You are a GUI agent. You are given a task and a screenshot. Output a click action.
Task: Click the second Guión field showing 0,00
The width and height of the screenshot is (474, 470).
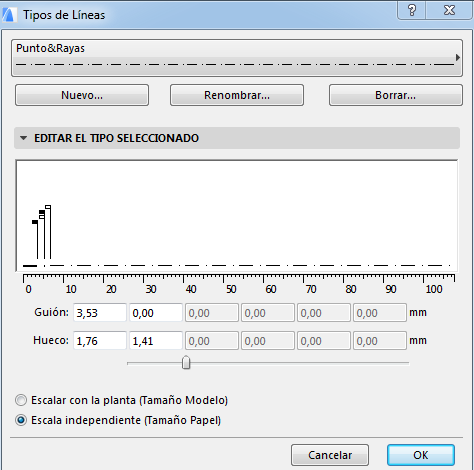point(156,313)
